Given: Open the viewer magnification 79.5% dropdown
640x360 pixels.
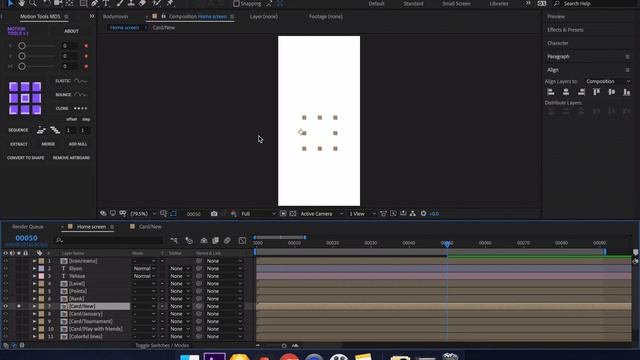Looking at the screenshot, I should pos(143,213).
